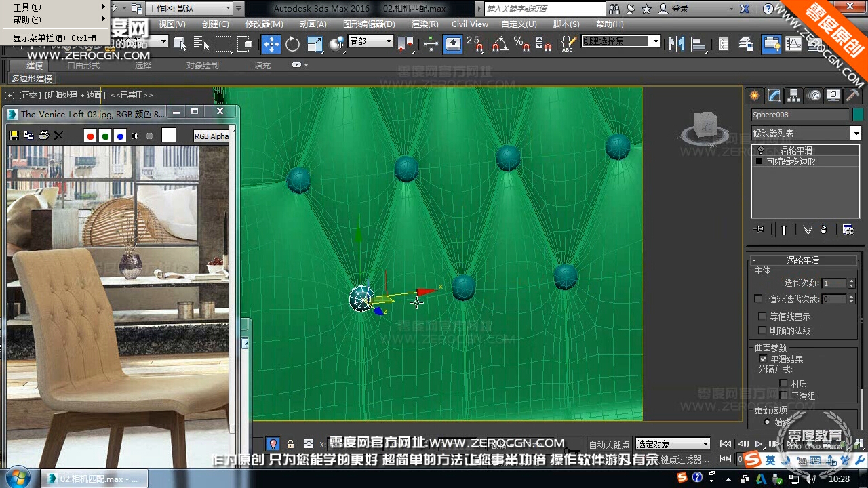Viewport: 868px width, 488px height.
Task: Open the Motion command panel tab
Action: 814,96
